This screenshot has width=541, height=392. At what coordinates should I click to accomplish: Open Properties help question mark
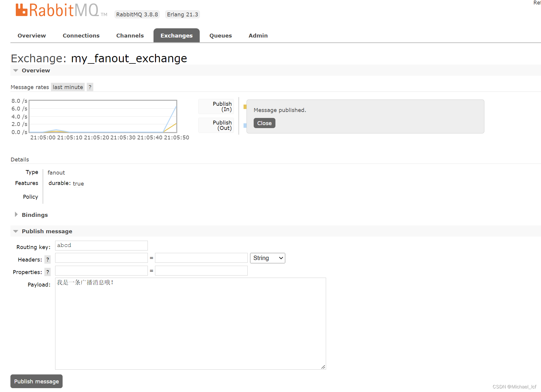coord(48,272)
